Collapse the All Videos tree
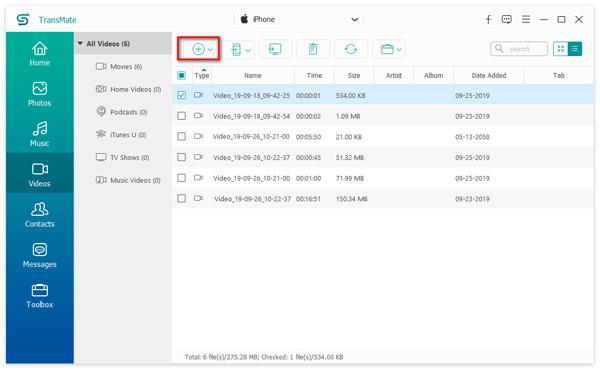This screenshot has width=600, height=370. point(80,44)
